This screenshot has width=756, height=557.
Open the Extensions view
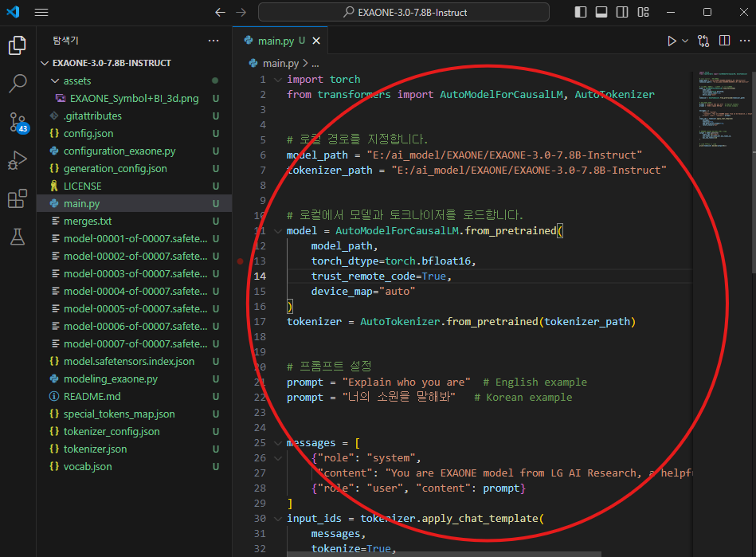tap(18, 198)
